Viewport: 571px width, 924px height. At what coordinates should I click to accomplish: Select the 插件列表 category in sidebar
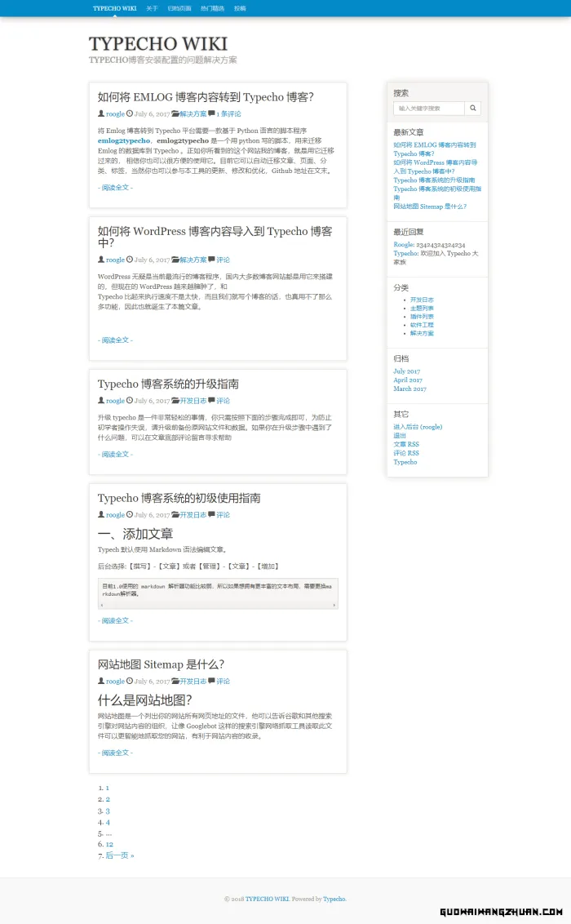(x=422, y=317)
